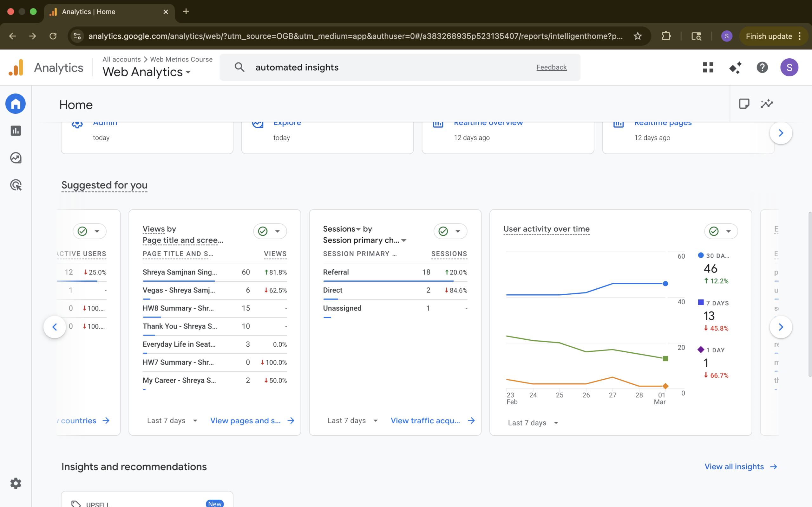Open Reports from the left sidebar
812x507 pixels.
(x=16, y=131)
